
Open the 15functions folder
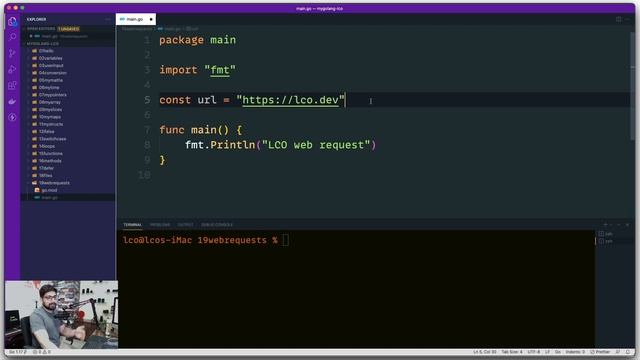click(x=51, y=154)
